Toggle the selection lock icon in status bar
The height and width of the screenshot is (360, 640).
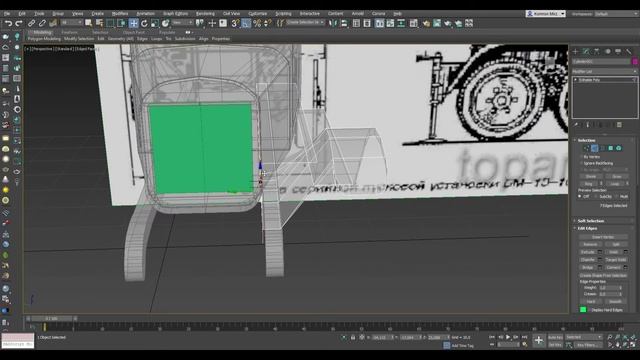click(353, 338)
